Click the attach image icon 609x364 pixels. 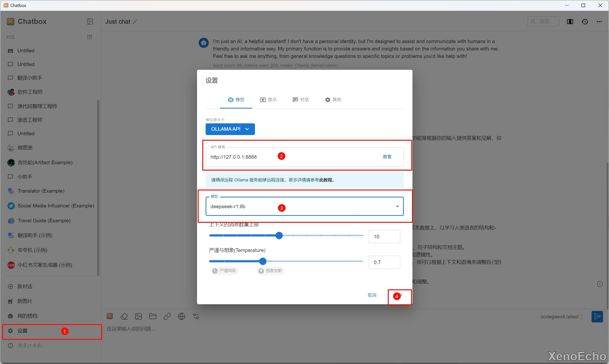(138, 316)
